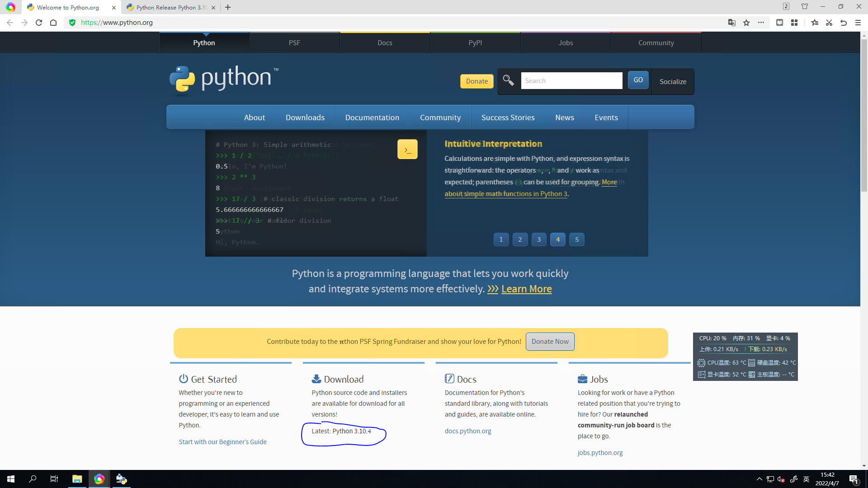The height and width of the screenshot is (488, 868).
Task: Select the PyPI top navigation tab
Action: (x=475, y=43)
